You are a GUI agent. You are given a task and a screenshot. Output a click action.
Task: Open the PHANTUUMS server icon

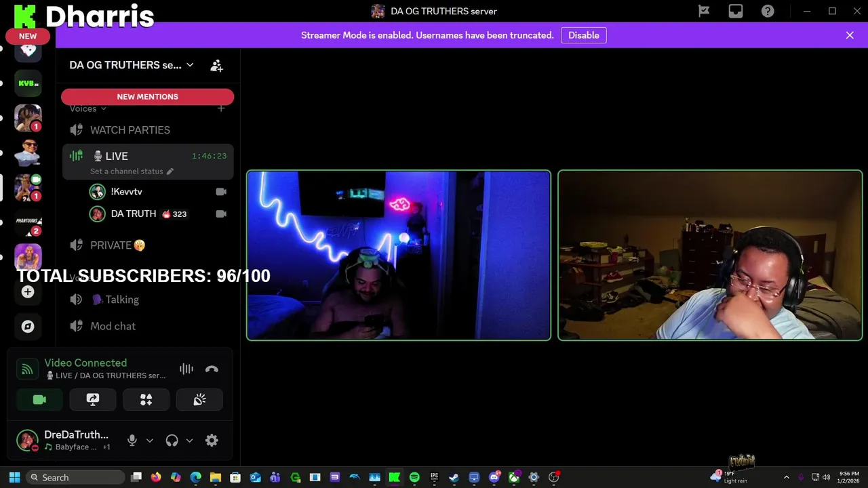pos(28,222)
